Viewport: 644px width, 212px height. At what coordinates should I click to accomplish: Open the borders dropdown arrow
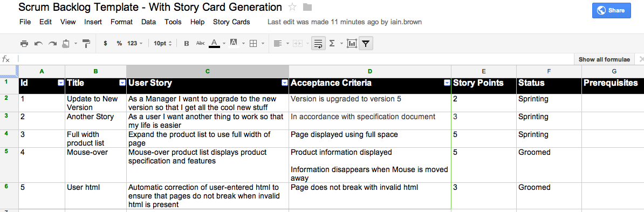tap(263, 43)
